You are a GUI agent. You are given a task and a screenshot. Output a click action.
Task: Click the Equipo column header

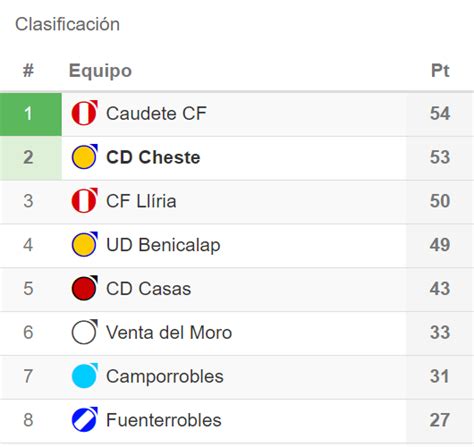(100, 71)
